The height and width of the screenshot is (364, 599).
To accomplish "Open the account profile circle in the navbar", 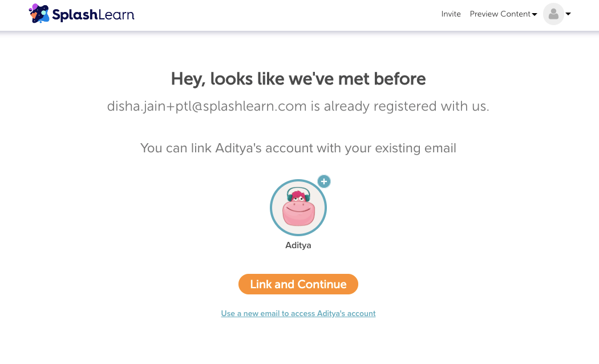I will pos(553,14).
